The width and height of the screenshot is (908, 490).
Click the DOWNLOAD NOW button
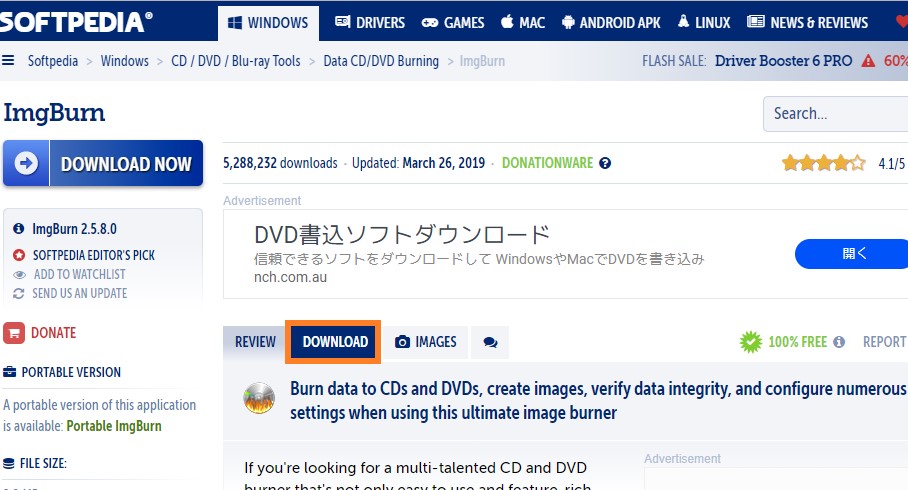tap(103, 163)
